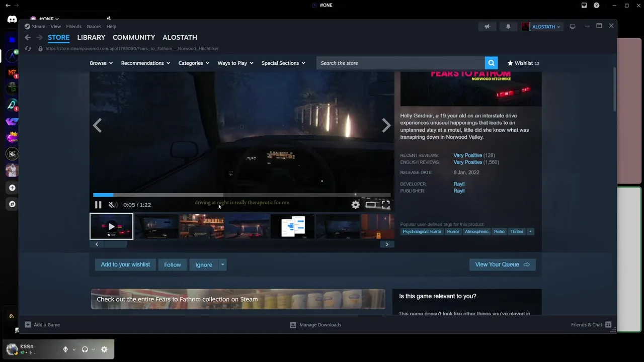Open Manage Downloads icon in footer

tap(293, 325)
